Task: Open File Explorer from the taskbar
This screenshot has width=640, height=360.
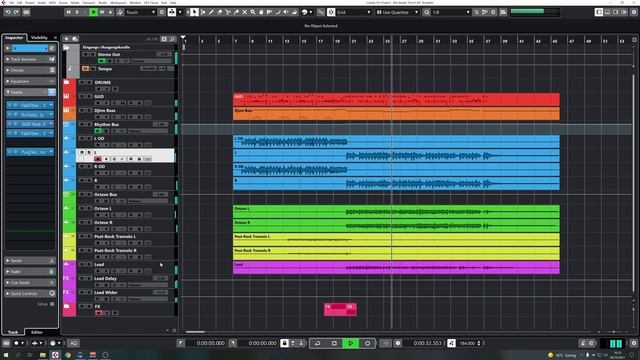Action: coord(42,355)
